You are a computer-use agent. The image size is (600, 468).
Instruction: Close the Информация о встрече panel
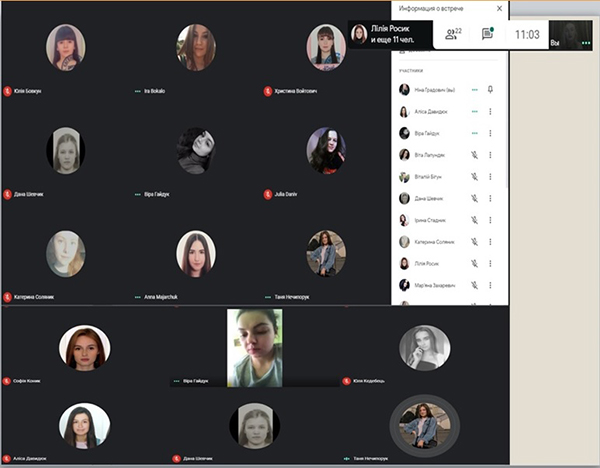coord(499,8)
